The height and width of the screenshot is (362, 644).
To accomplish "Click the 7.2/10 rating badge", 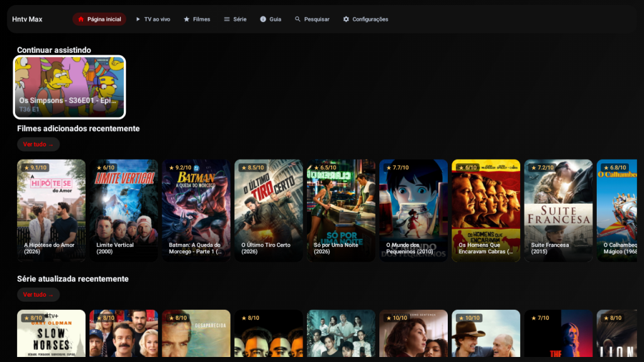I will click(543, 167).
